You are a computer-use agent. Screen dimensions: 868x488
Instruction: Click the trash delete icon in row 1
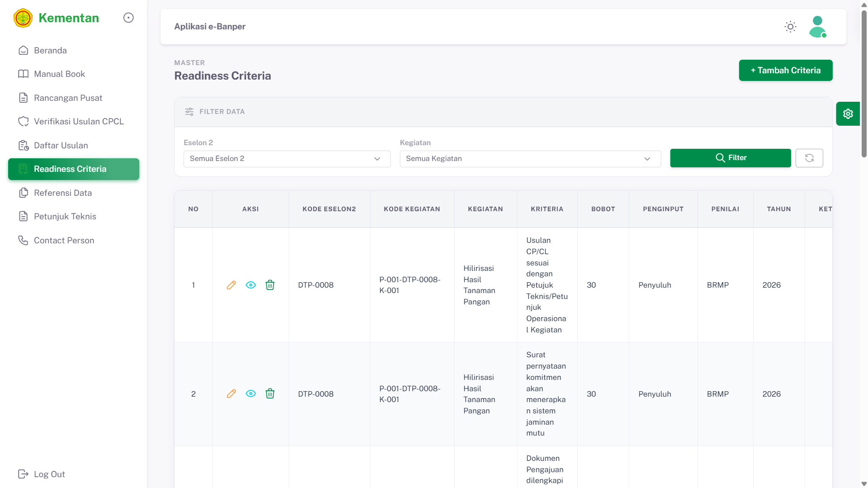(270, 285)
